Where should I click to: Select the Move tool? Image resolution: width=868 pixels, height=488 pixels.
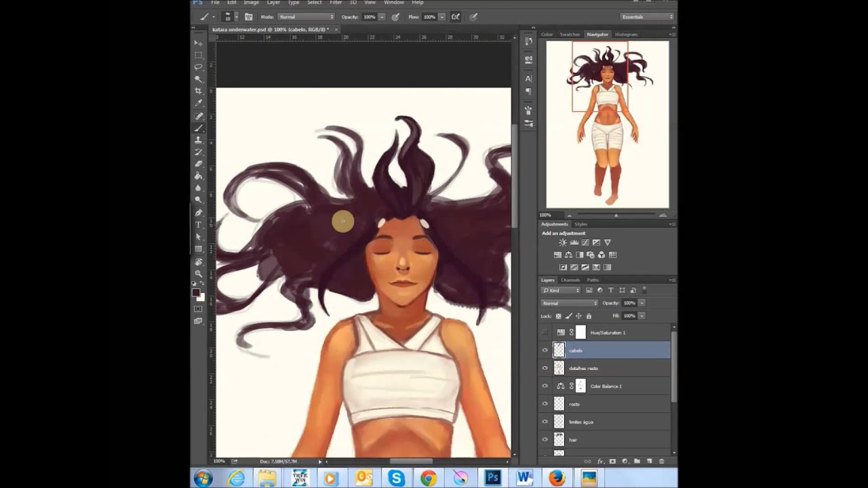(x=199, y=43)
